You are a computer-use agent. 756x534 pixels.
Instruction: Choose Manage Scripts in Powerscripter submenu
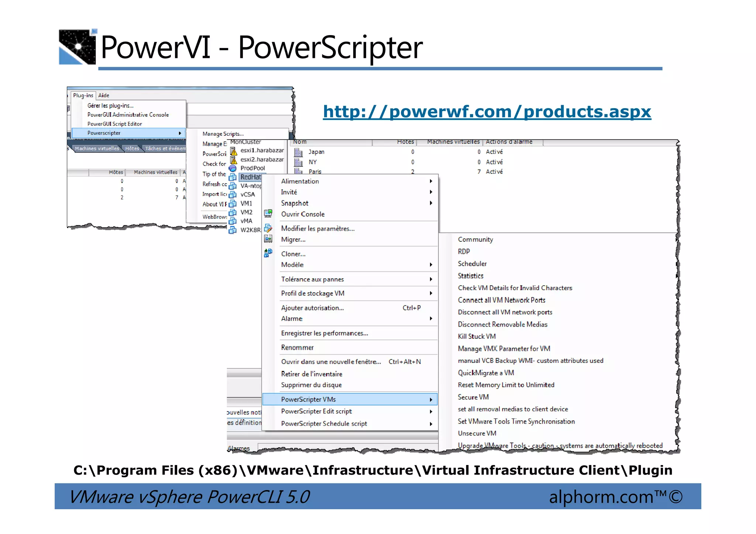pyautogui.click(x=223, y=134)
